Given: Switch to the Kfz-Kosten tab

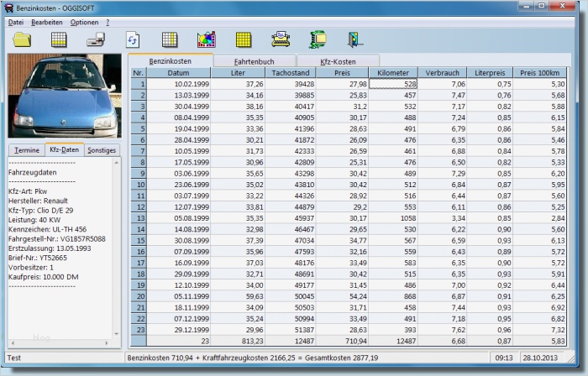Looking at the screenshot, I should pos(338,61).
